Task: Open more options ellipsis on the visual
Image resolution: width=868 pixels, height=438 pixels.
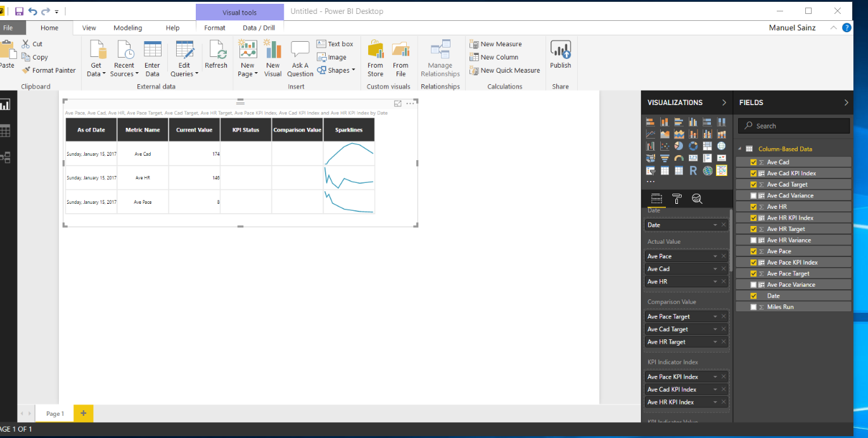Action: tap(410, 103)
